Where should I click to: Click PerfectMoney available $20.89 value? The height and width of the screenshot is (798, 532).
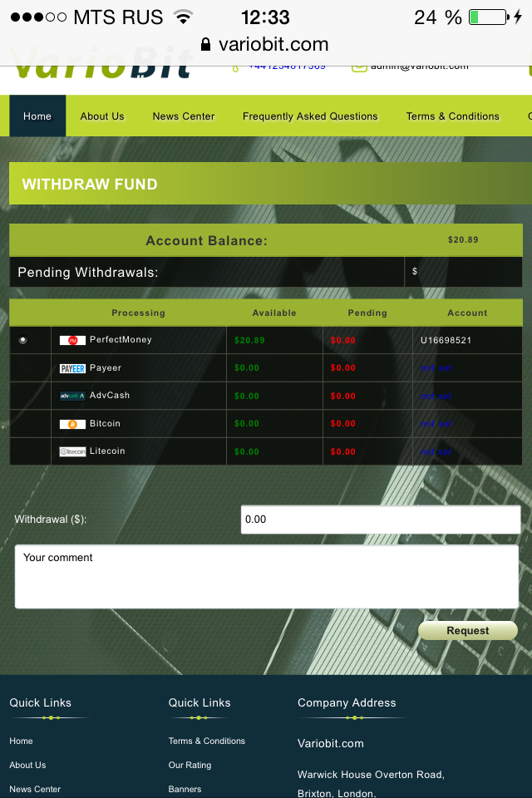[249, 341]
